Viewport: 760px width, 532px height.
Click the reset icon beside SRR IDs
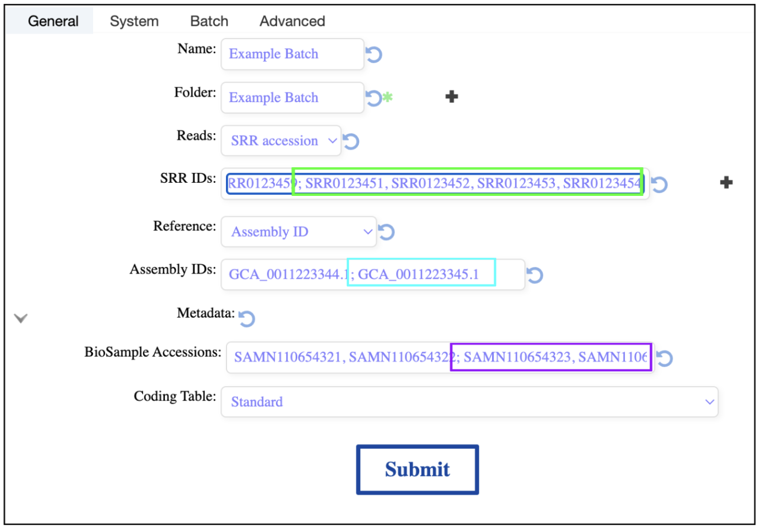(x=659, y=184)
